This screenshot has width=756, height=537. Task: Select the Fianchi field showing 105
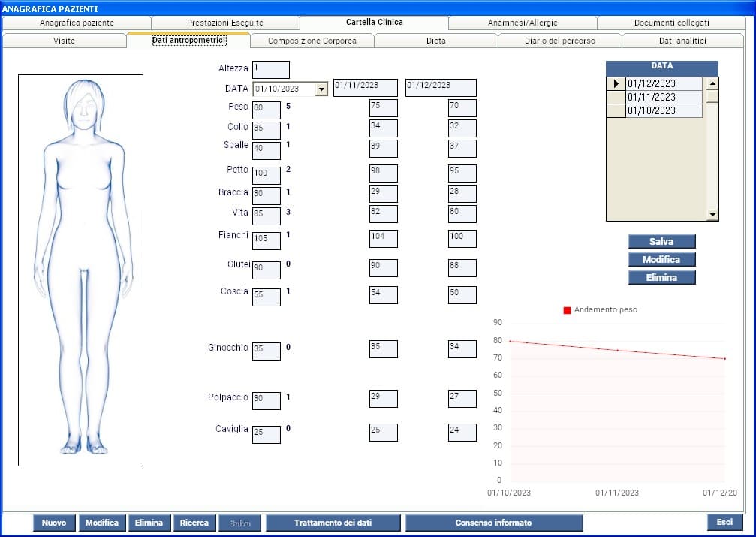tap(267, 241)
